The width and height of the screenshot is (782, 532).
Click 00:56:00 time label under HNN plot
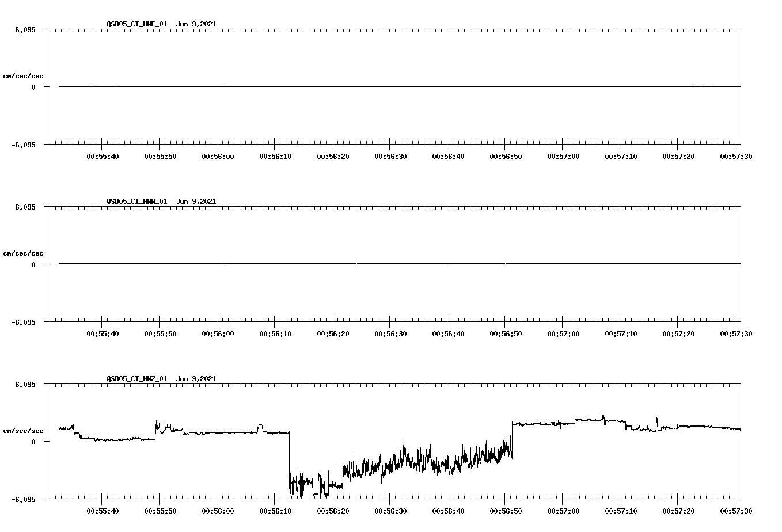pyautogui.click(x=218, y=334)
